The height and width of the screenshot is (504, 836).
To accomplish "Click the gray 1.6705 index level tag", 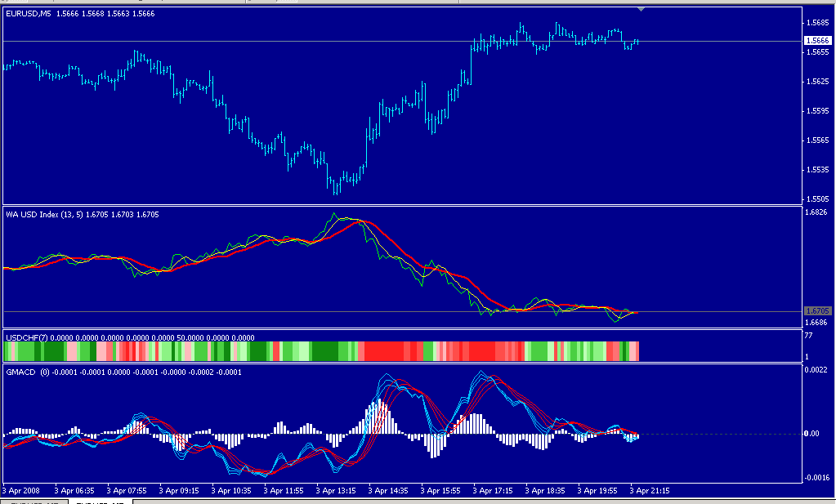I will [817, 310].
